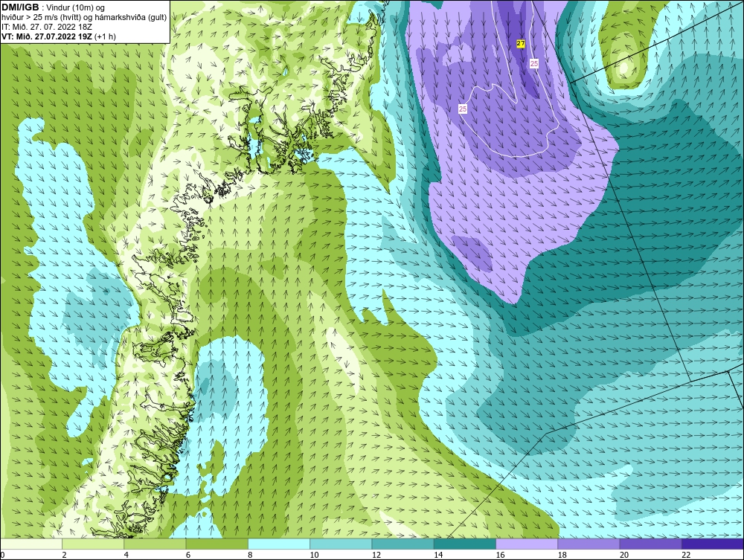Screen dimensions: 744x560
Task: Select the 0–2 m/s palest legend swatch
Action: coord(31,544)
